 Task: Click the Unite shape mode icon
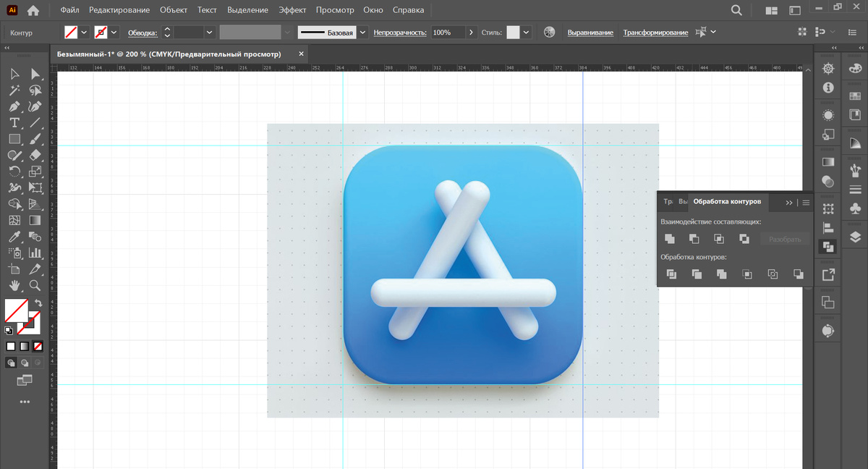tap(670, 239)
